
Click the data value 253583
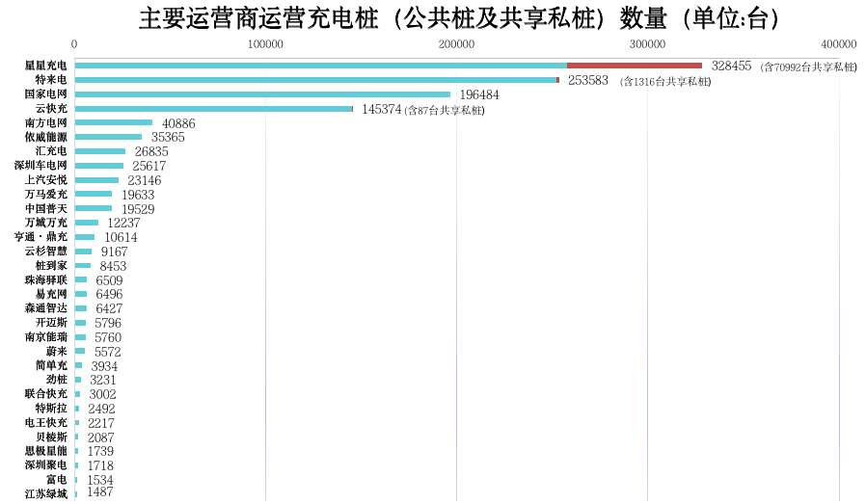pyautogui.click(x=588, y=80)
